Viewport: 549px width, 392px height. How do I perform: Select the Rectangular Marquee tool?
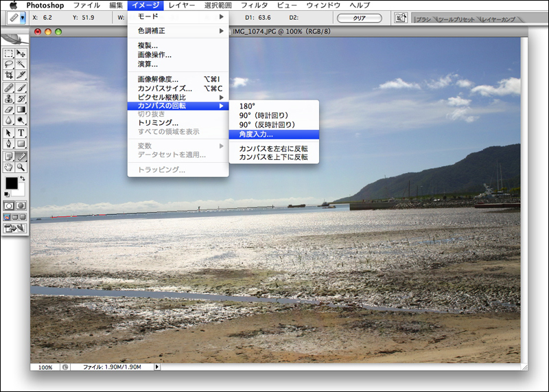tap(9, 54)
